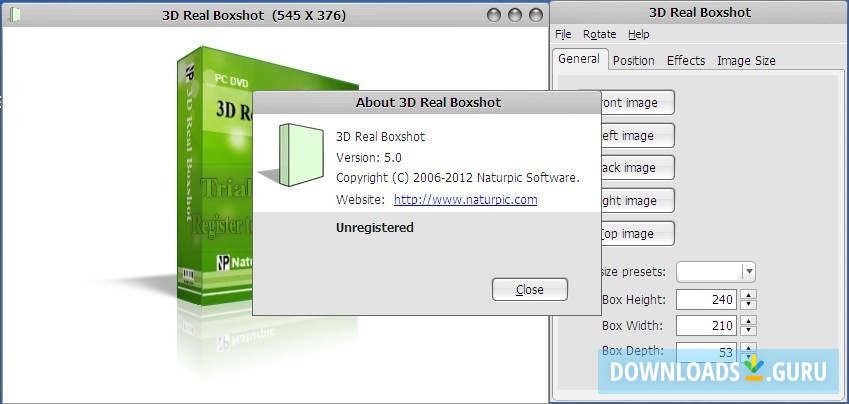Click the Box Depth input field
This screenshot has height=404, width=849.
(x=707, y=352)
